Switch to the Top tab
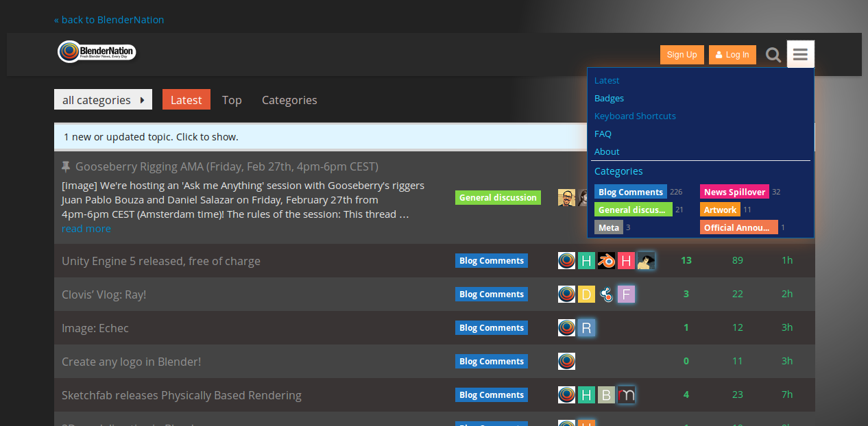868x426 pixels. tap(232, 100)
